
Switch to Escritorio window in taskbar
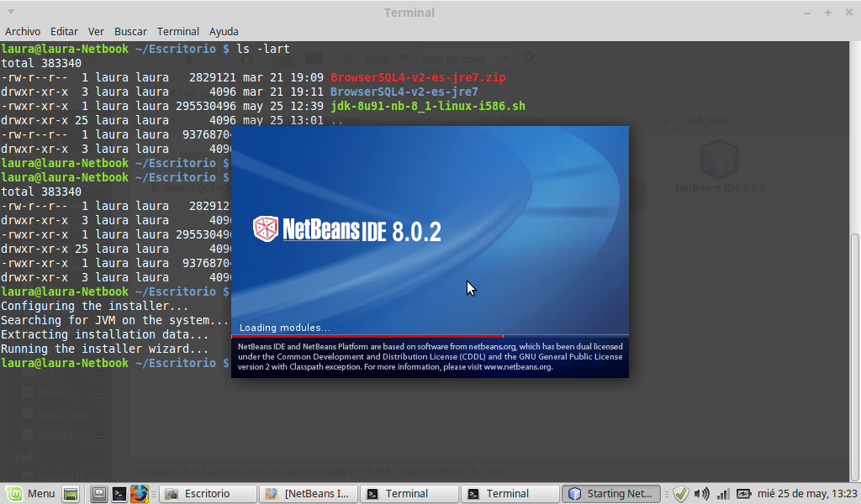coord(209,494)
